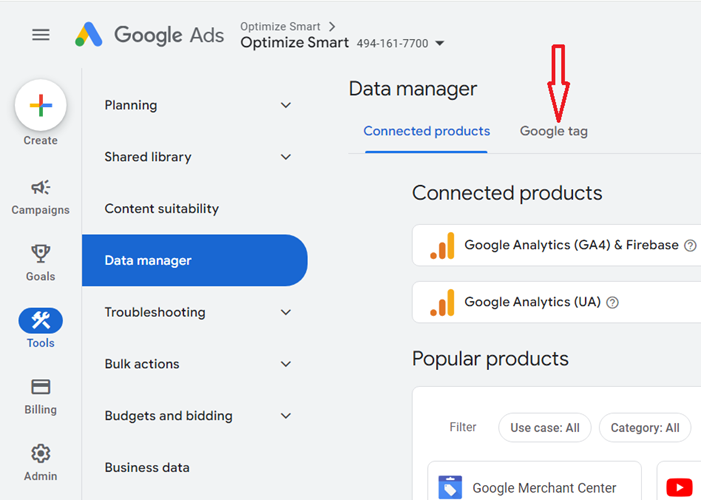
Task: Click the Billing label in sidebar
Action: [x=41, y=410]
